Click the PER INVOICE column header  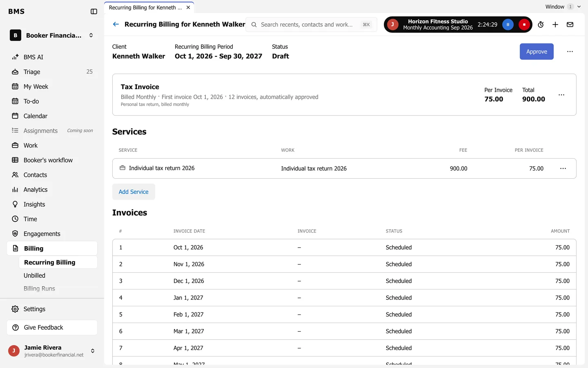pyautogui.click(x=529, y=150)
